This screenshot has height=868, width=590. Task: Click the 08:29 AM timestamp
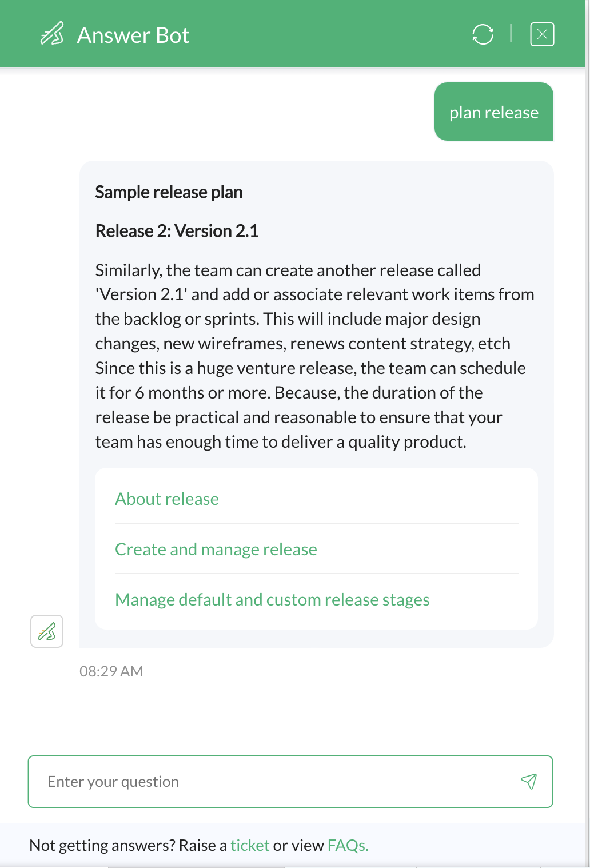click(x=111, y=671)
